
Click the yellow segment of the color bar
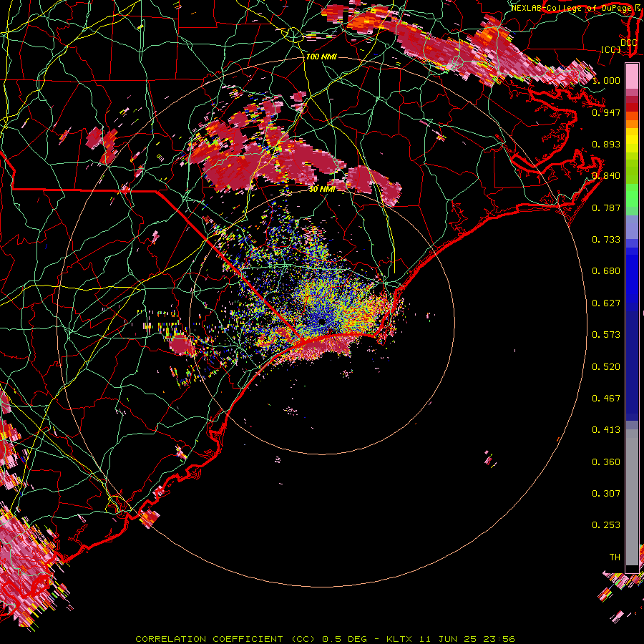click(x=632, y=140)
